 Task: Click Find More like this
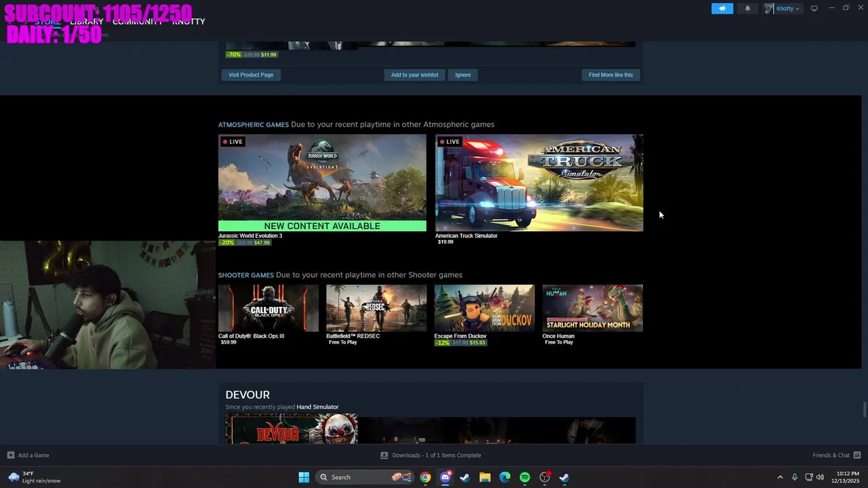pyautogui.click(x=610, y=75)
